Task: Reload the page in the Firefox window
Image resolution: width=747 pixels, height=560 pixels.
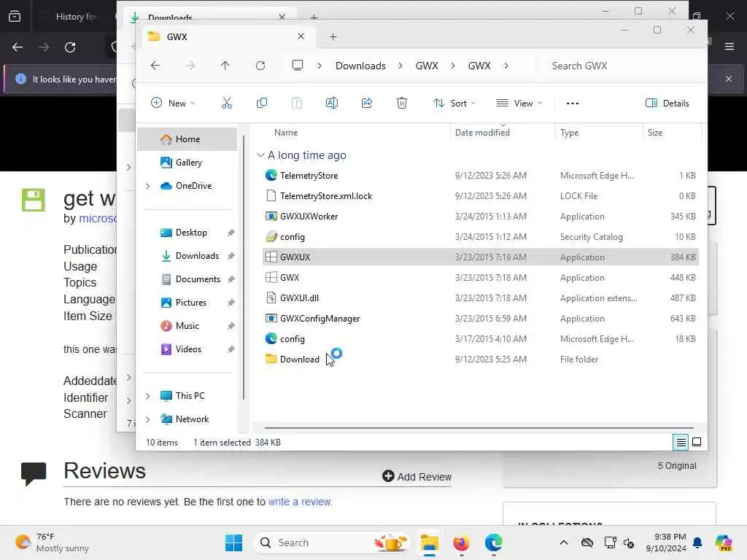Action: pos(70,47)
